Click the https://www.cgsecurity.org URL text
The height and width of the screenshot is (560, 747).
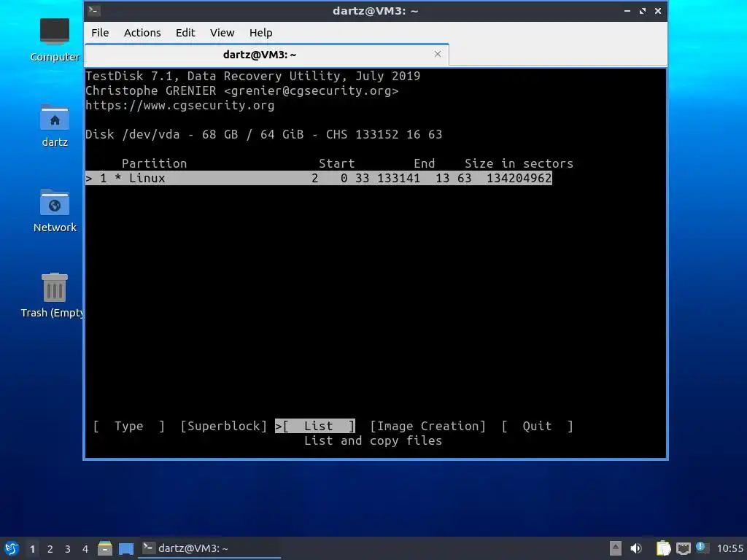[179, 105]
